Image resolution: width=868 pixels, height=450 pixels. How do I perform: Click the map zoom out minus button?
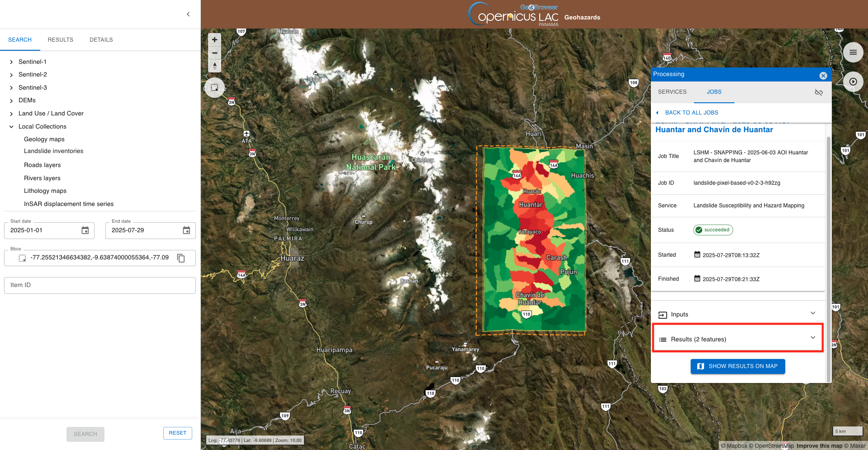[x=214, y=53]
